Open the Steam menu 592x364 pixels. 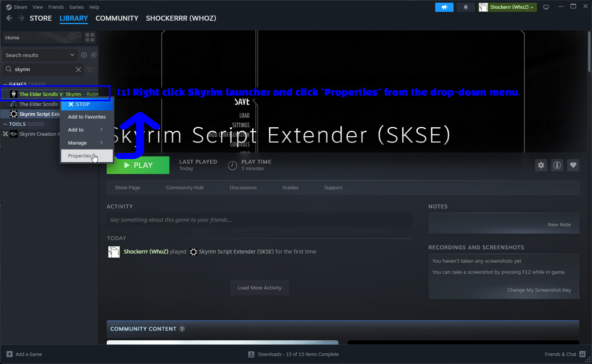(20, 7)
